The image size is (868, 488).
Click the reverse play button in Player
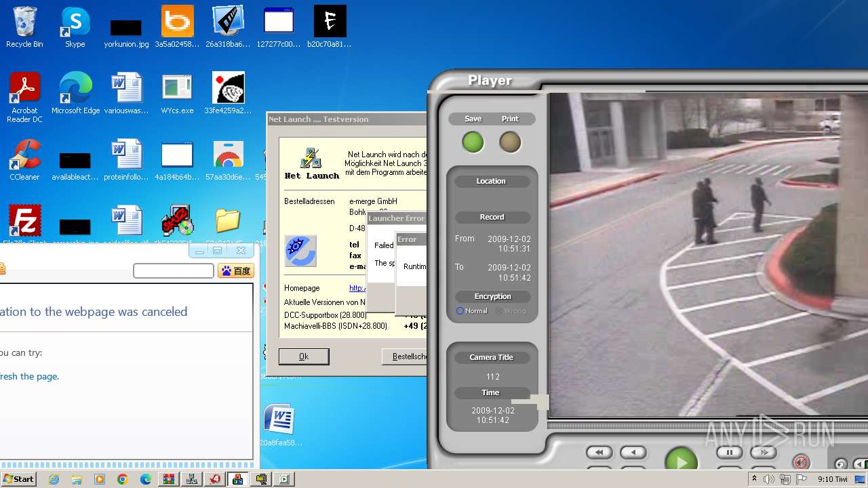[633, 452]
